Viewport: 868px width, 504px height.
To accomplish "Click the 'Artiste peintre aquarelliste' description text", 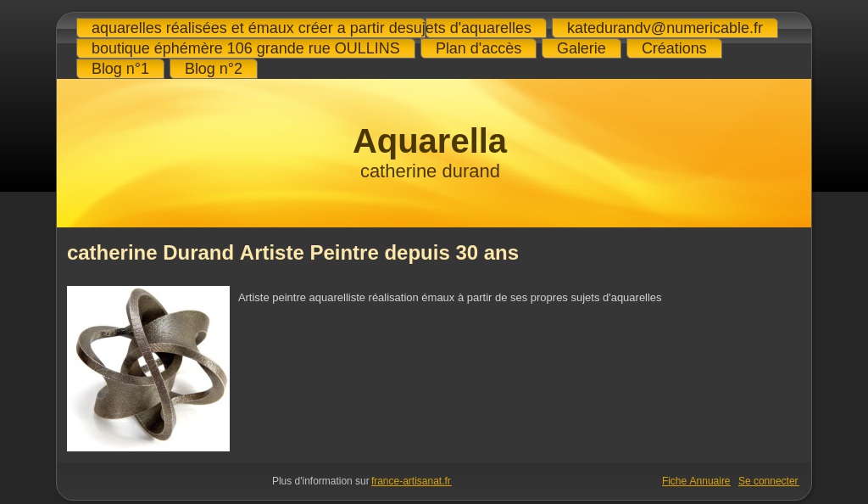I will (449, 298).
